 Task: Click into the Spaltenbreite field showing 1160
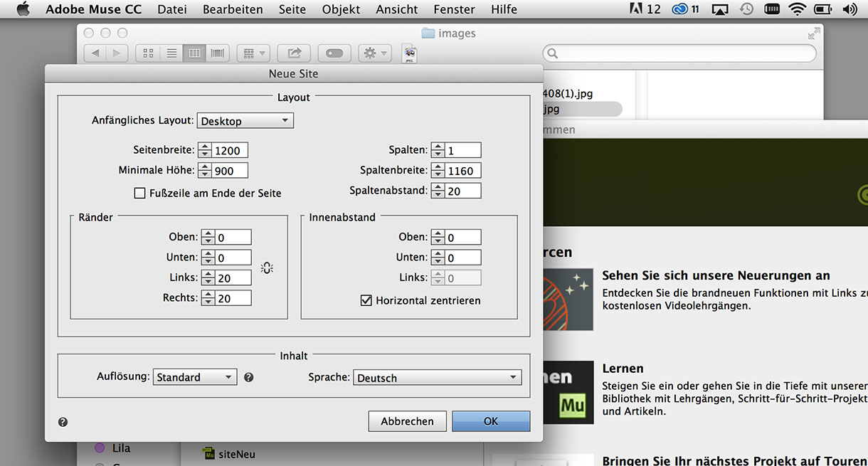(x=463, y=170)
